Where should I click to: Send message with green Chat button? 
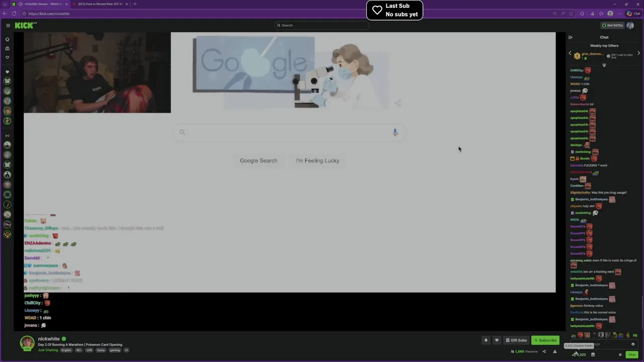click(x=632, y=354)
